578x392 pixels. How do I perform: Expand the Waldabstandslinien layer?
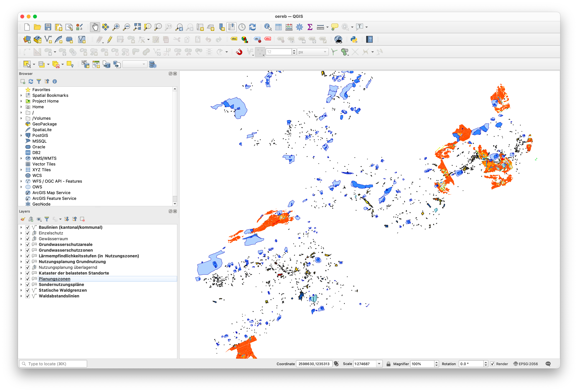coord(21,296)
